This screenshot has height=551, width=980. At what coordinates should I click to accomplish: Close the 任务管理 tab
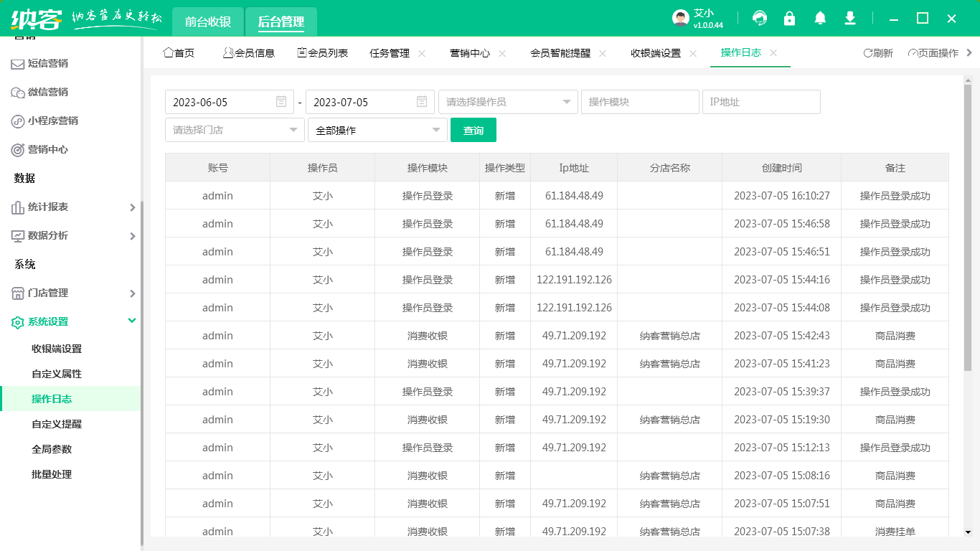(x=422, y=53)
